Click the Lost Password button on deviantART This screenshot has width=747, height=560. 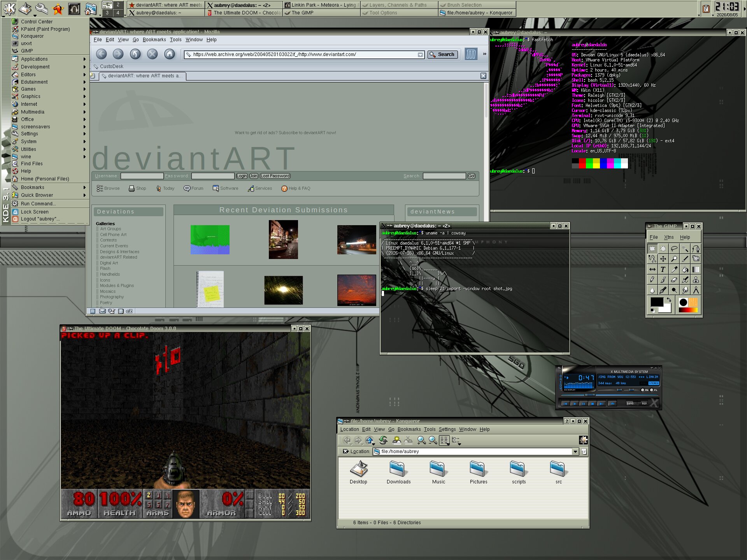tap(275, 176)
